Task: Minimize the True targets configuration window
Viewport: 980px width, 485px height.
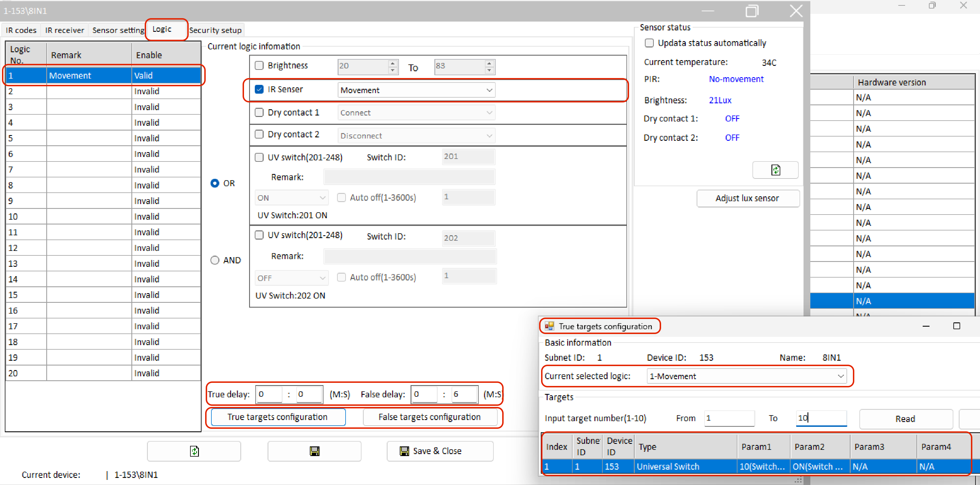Action: pyautogui.click(x=926, y=326)
